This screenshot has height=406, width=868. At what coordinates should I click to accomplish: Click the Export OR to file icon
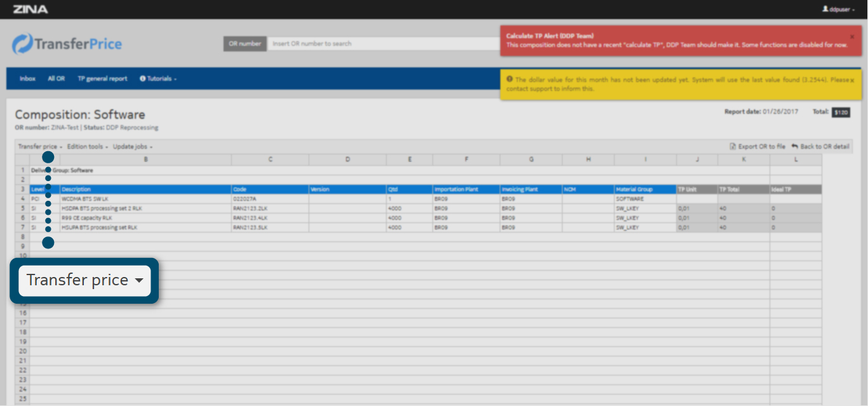(x=733, y=147)
